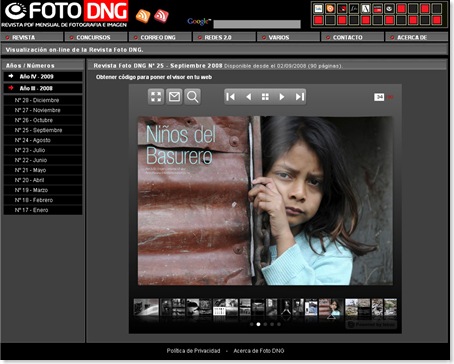Jump to the first page of the magazine

point(230,97)
